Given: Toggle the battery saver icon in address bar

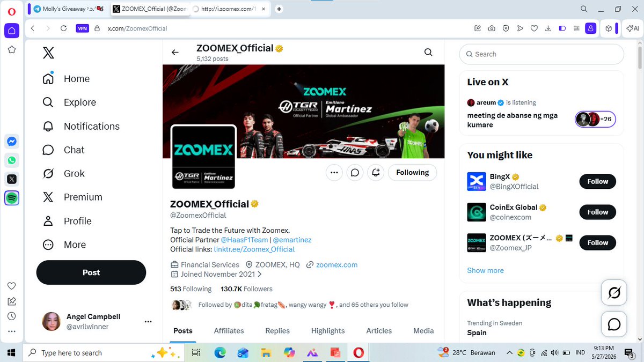Looking at the screenshot, I should click(x=562, y=28).
